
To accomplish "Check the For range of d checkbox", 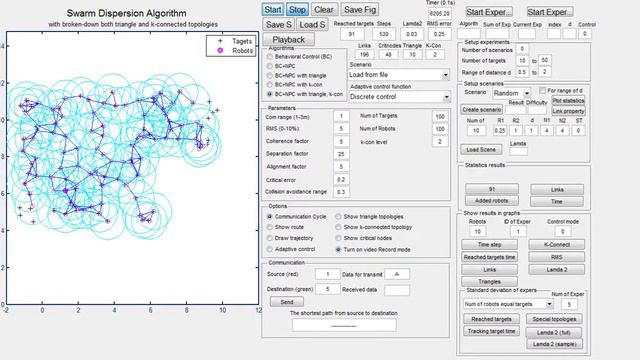I will [542, 90].
